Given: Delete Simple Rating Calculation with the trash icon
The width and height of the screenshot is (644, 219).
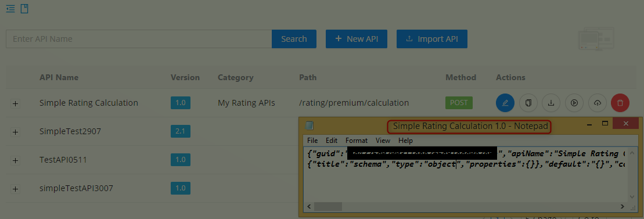Looking at the screenshot, I should 620,103.
